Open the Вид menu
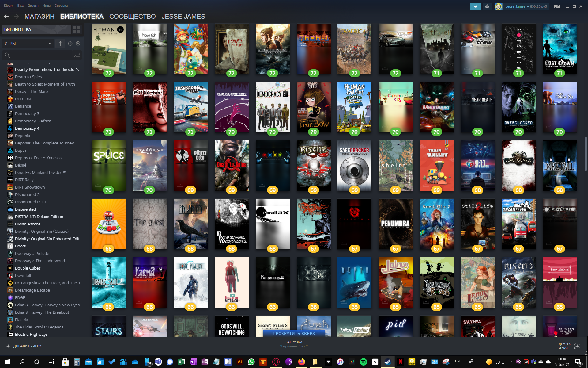 (x=21, y=6)
